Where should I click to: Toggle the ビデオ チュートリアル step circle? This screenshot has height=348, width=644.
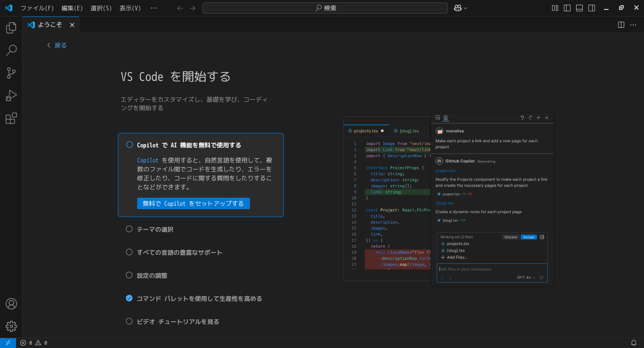tap(129, 321)
